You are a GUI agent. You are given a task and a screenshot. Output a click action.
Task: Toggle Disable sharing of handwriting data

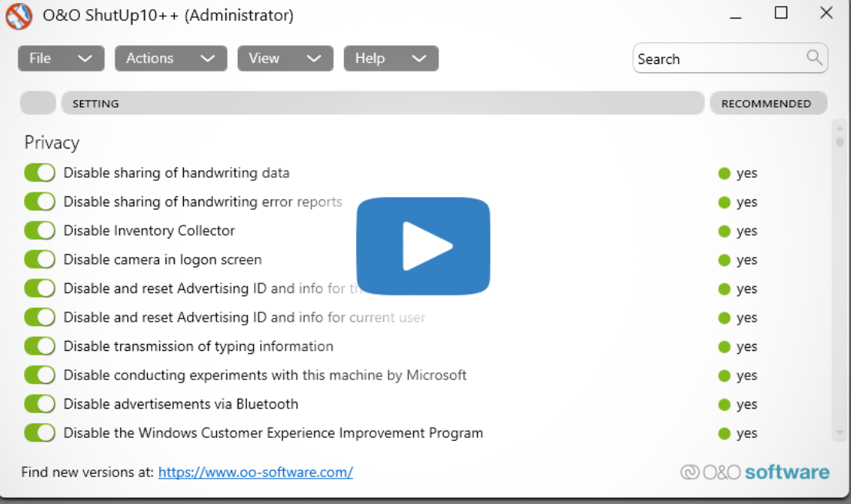pos(40,173)
